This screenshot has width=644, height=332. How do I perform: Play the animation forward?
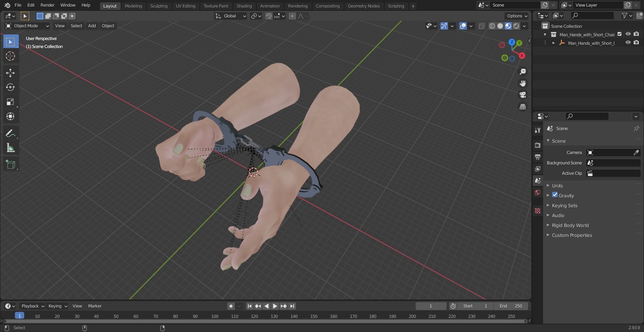point(275,306)
